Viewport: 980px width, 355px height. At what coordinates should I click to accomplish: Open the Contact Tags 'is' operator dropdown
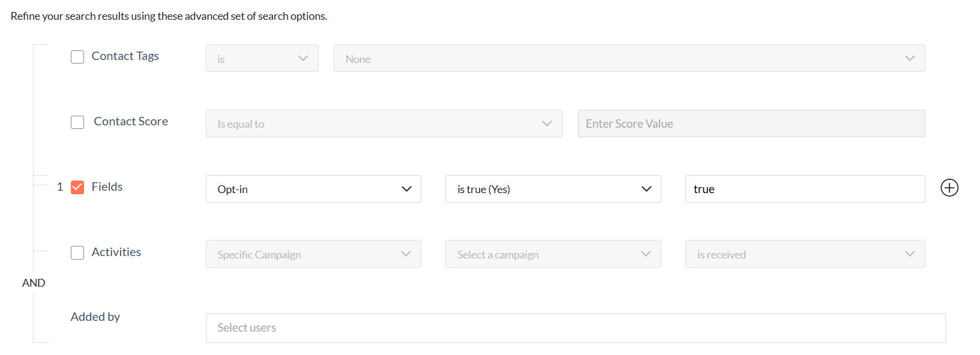(262, 59)
